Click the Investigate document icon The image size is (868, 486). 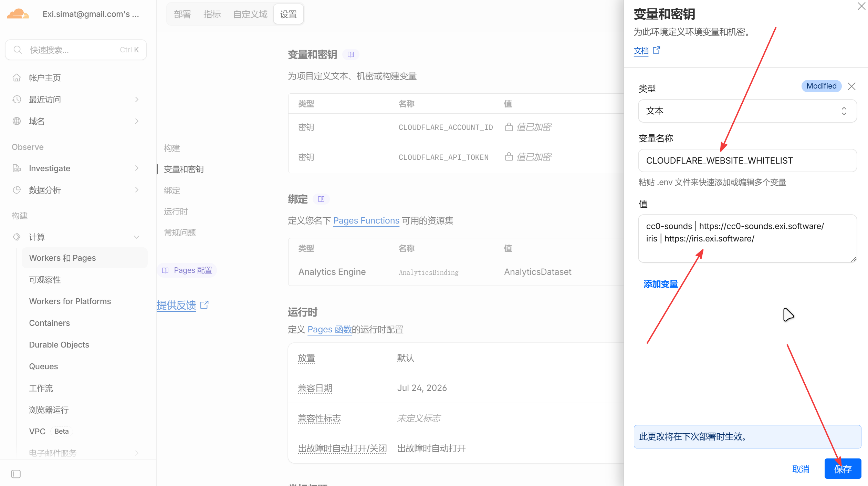coord(17,168)
